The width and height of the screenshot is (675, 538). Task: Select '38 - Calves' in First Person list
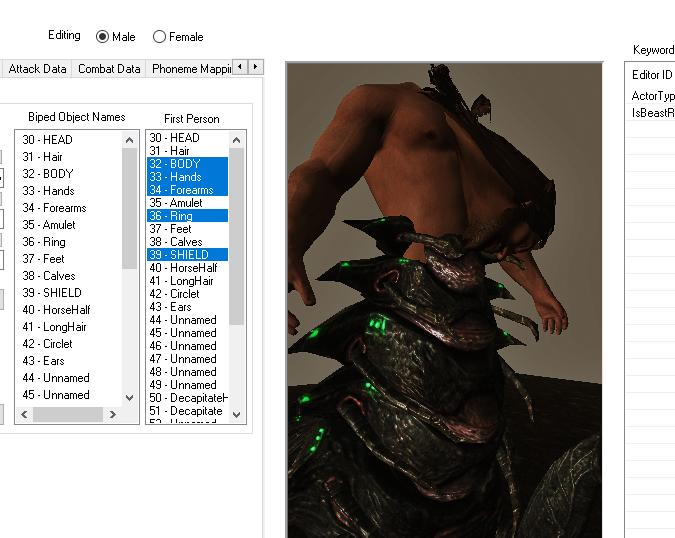[188, 241]
